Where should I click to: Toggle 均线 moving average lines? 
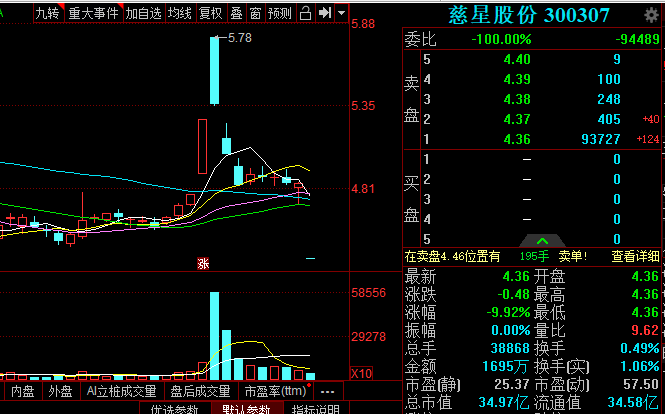(x=180, y=13)
